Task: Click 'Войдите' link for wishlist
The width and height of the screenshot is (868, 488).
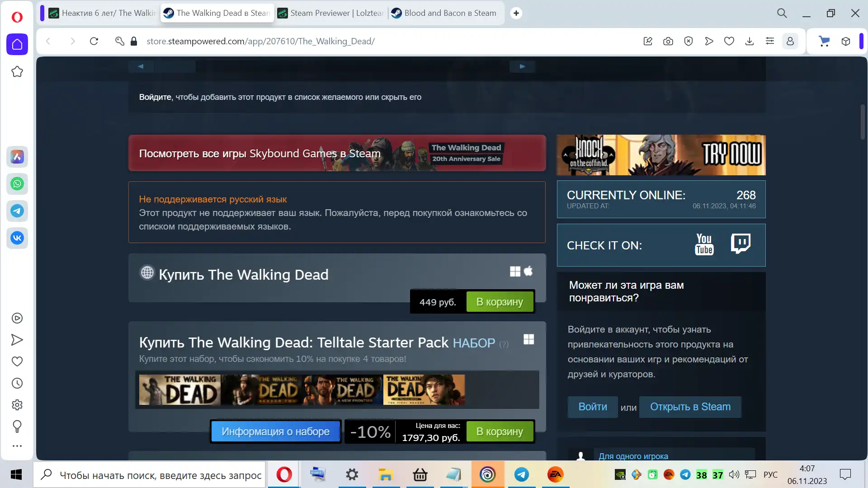Action: coord(155,97)
